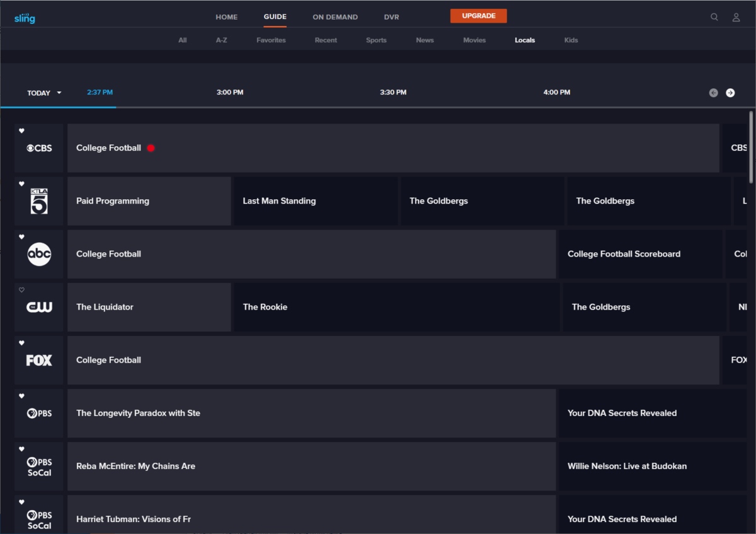
Task: Open the TODAY date dropdown
Action: coord(44,93)
